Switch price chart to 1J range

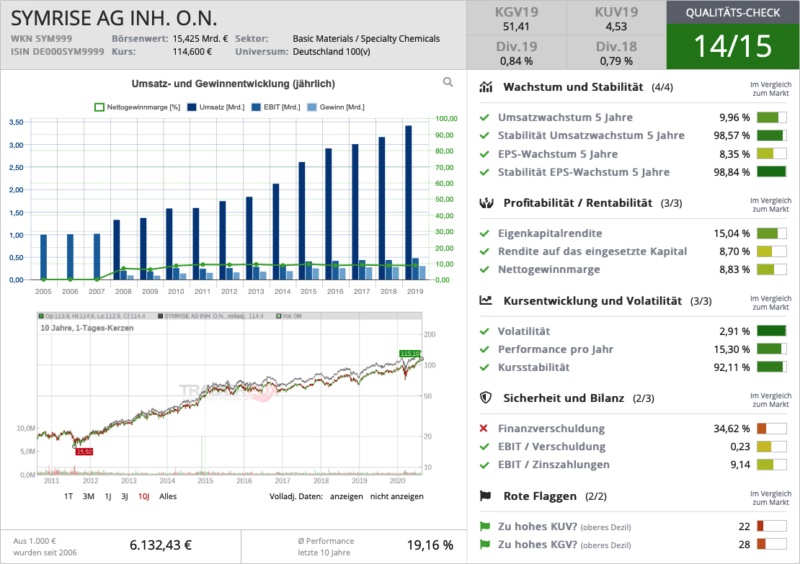click(108, 496)
